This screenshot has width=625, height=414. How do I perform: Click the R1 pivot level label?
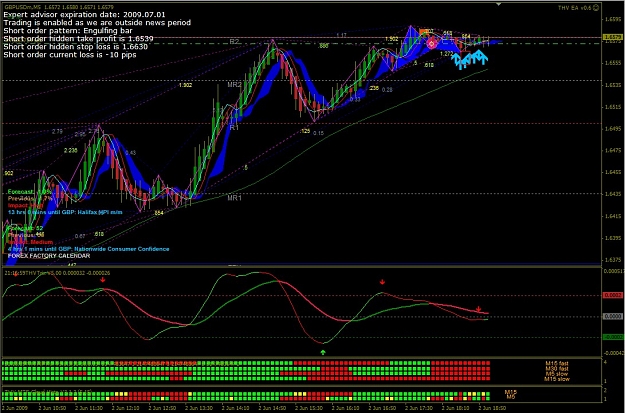[x=234, y=128]
